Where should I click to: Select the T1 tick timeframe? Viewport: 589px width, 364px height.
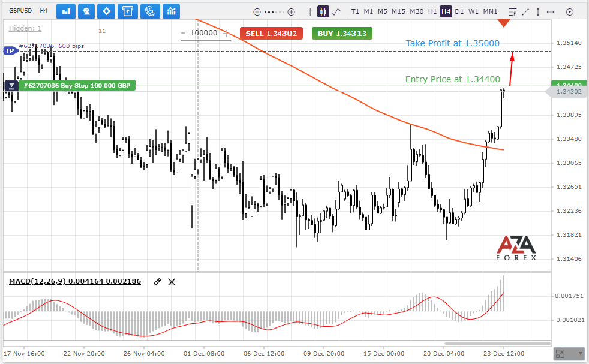pos(355,11)
